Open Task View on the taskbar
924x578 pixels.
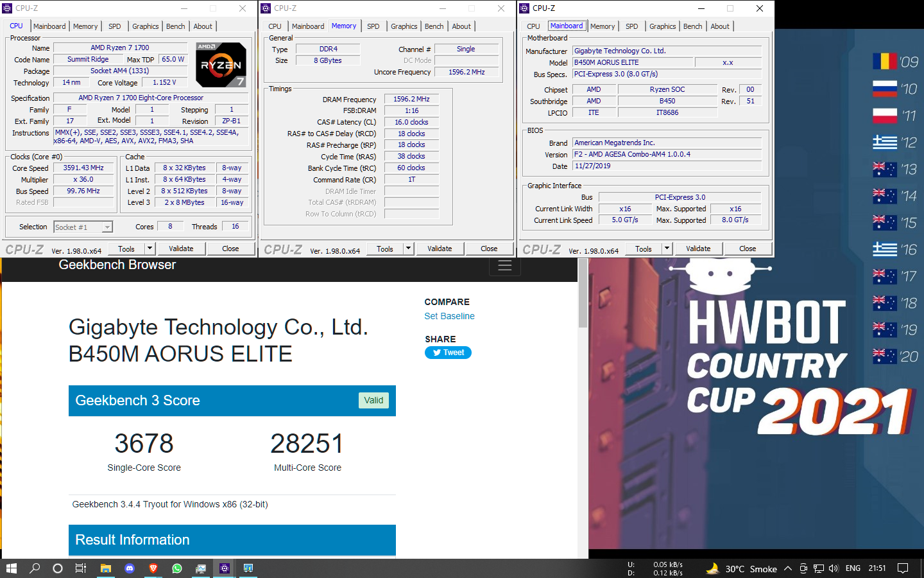coord(81,568)
